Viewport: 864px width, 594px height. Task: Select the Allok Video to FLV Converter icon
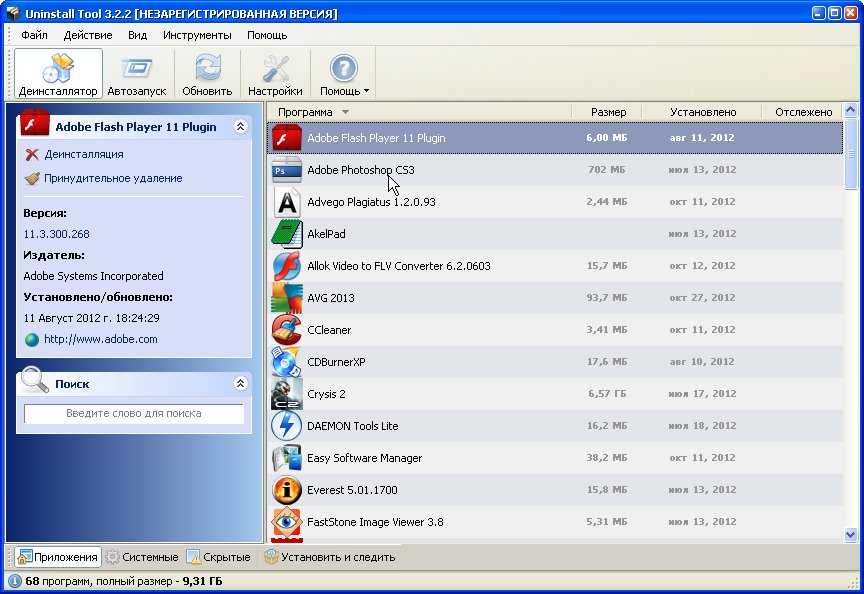(287, 266)
